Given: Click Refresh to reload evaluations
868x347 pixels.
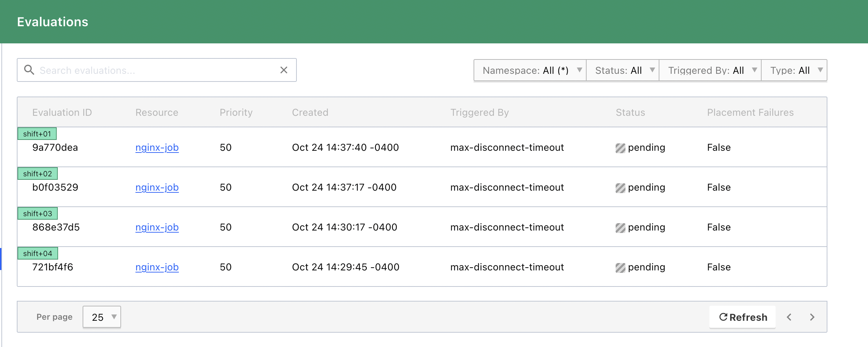Looking at the screenshot, I should 742,317.
